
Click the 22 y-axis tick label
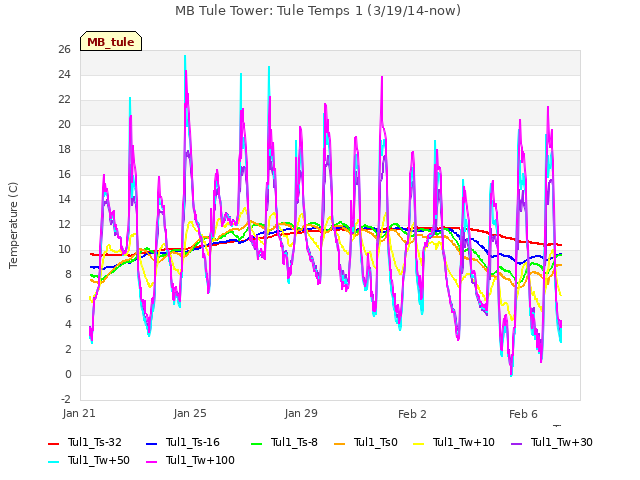coord(64,99)
